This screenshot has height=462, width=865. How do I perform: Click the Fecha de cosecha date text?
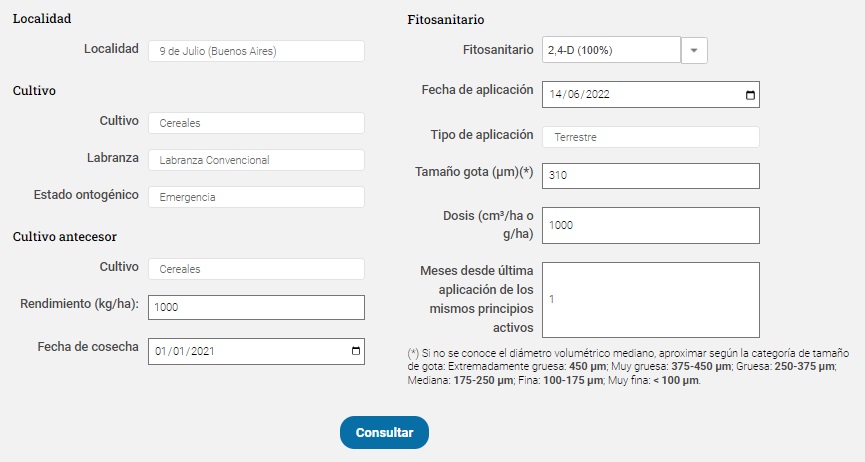tap(185, 351)
